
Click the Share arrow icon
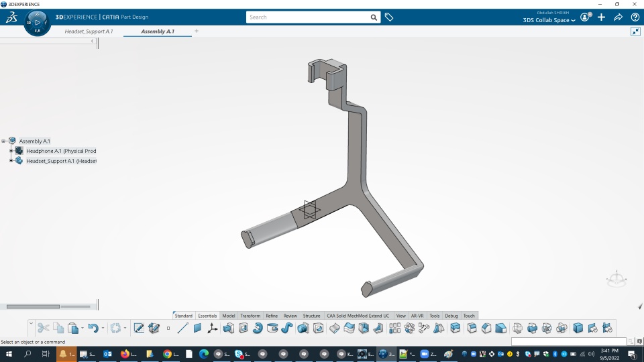point(618,17)
